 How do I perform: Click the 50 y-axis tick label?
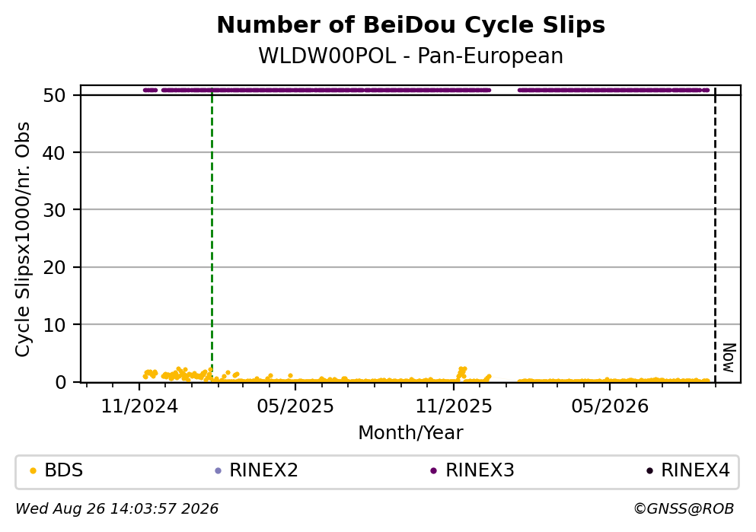coord(54,95)
